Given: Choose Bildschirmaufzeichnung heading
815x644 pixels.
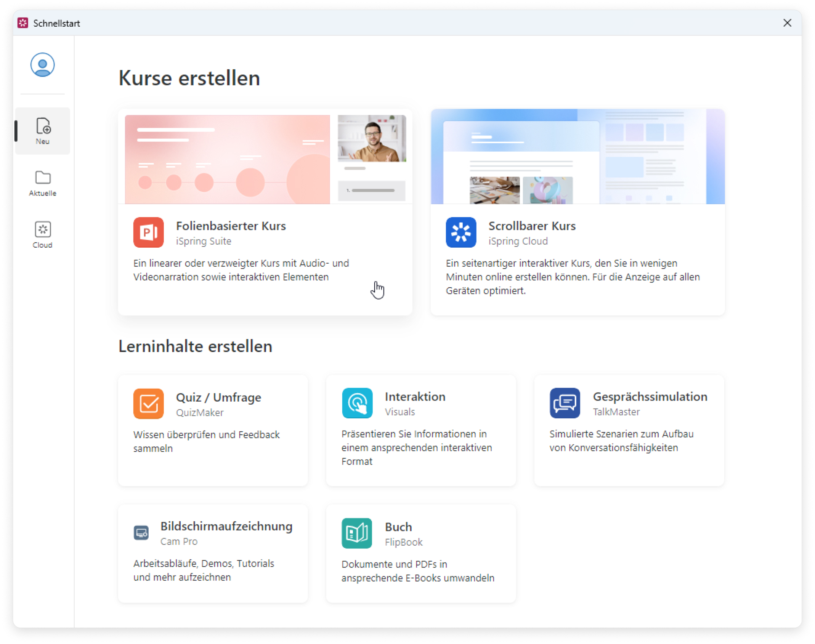Looking at the screenshot, I should tap(226, 526).
